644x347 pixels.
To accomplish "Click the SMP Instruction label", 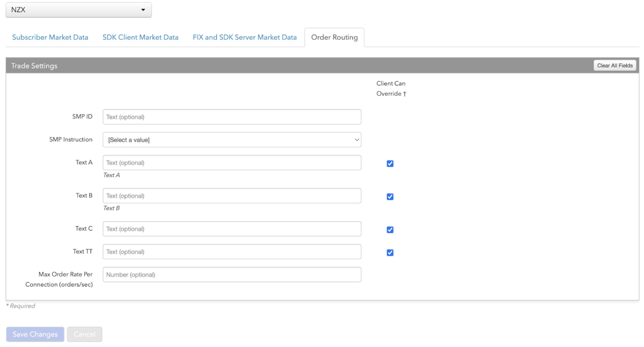I will pos(71,139).
